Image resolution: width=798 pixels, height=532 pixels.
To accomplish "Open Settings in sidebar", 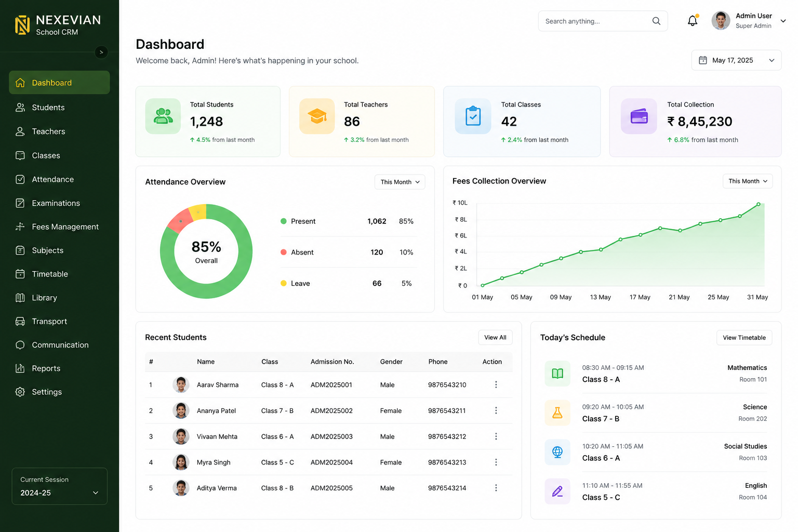I will pyautogui.click(x=59, y=392).
